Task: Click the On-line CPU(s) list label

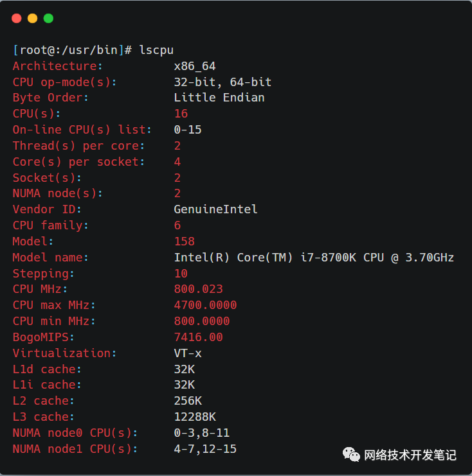Action: [82, 130]
